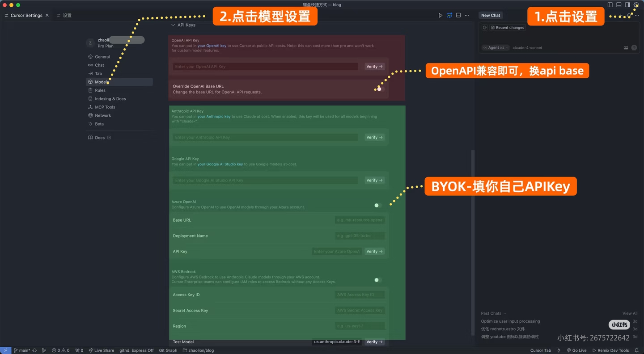Screen dimensions: 644x354
Task: Click the split editor layout icon
Action: point(458,15)
